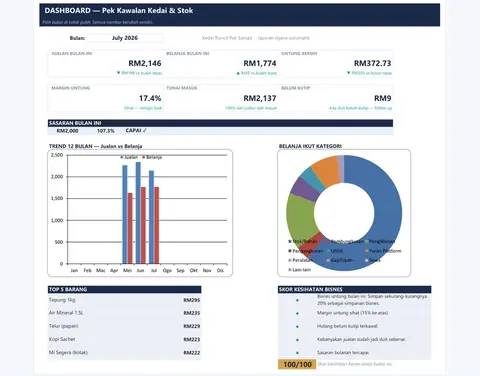The width and height of the screenshot is (480, 376).
Task: Select the Telur (papan) row
Action: (124, 326)
